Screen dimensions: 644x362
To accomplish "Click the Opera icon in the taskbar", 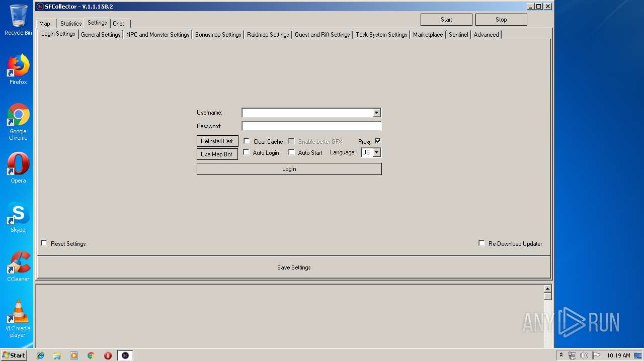I will tap(108, 355).
